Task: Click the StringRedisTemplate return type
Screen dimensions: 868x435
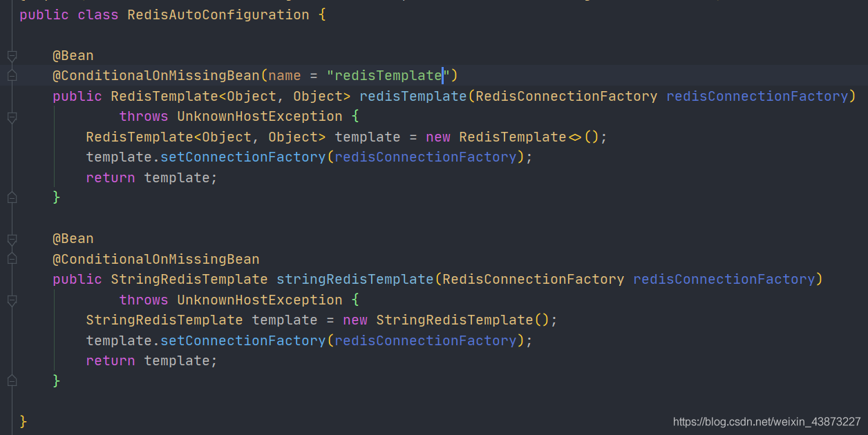Action: 189,279
